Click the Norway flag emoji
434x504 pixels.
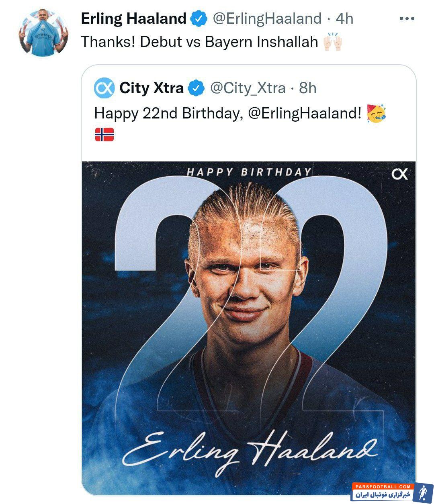pyautogui.click(x=104, y=134)
